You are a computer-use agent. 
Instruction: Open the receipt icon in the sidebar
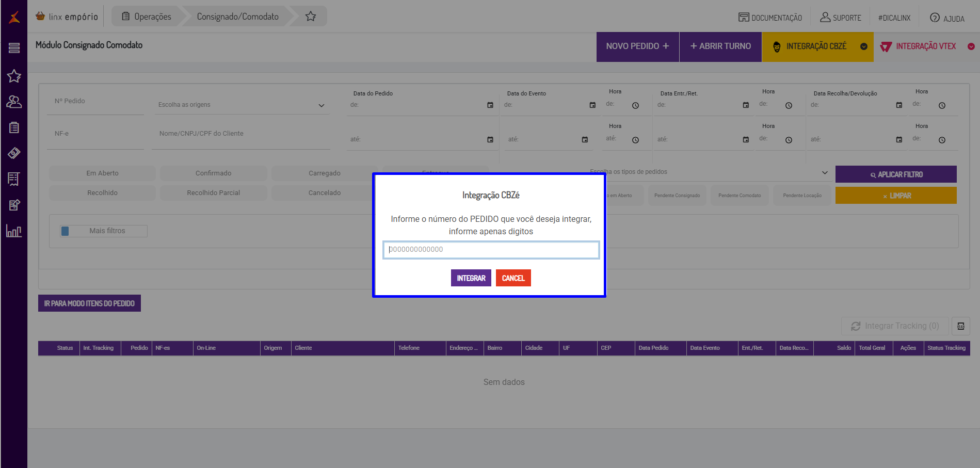(14, 179)
